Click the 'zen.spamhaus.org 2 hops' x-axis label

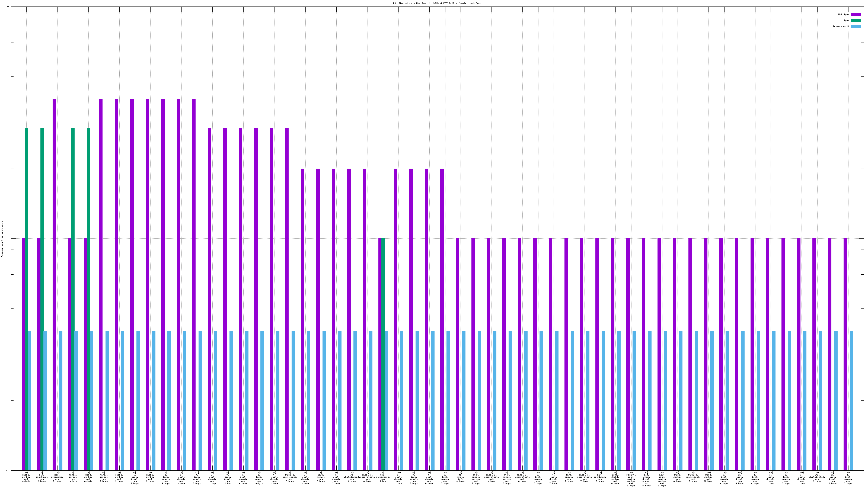click(42, 477)
